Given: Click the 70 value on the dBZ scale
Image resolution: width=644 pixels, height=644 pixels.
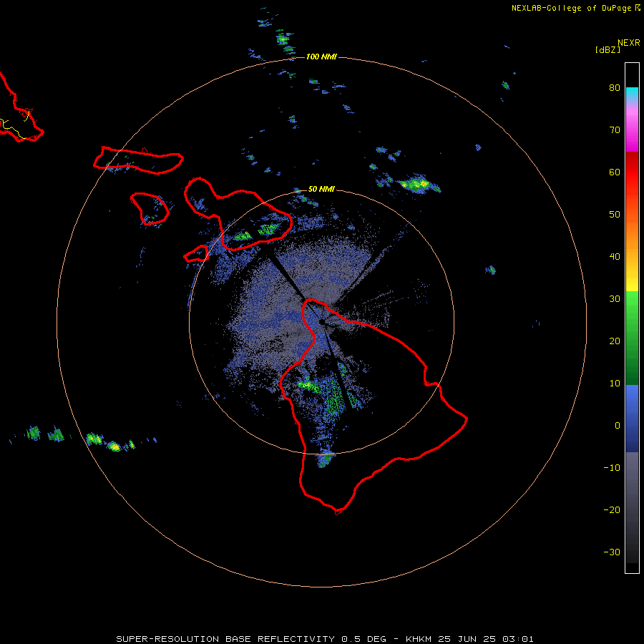Looking at the screenshot, I should [x=615, y=130].
